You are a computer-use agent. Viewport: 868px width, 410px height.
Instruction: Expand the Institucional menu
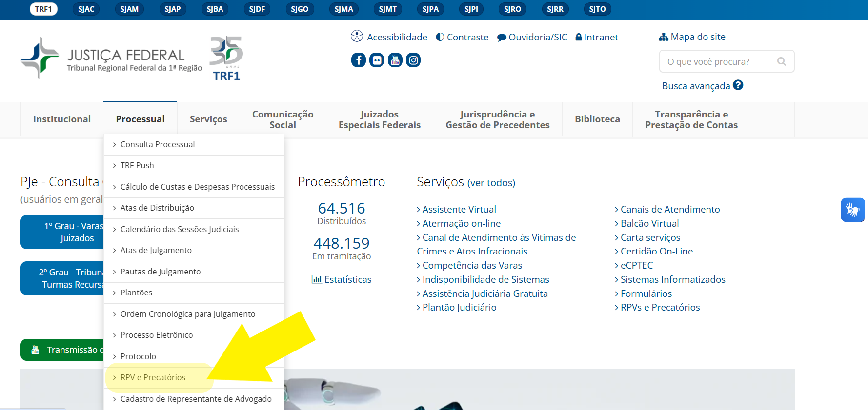(x=62, y=119)
